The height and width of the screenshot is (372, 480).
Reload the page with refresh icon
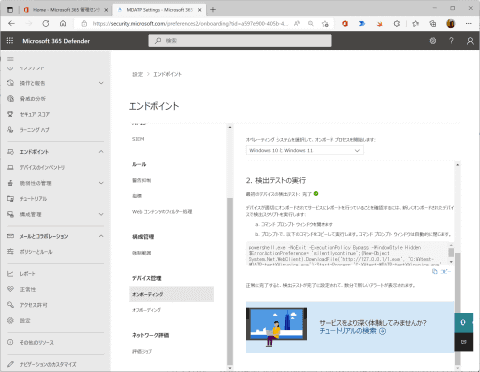coord(46,23)
